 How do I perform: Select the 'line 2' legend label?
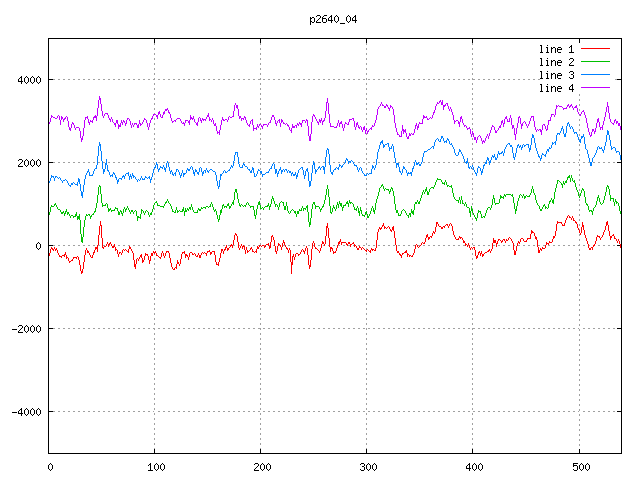click(556, 62)
